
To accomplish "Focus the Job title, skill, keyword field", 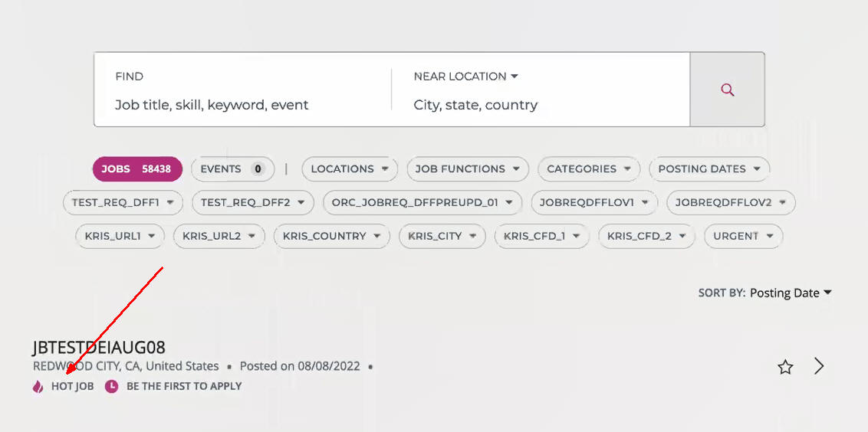I will point(212,104).
